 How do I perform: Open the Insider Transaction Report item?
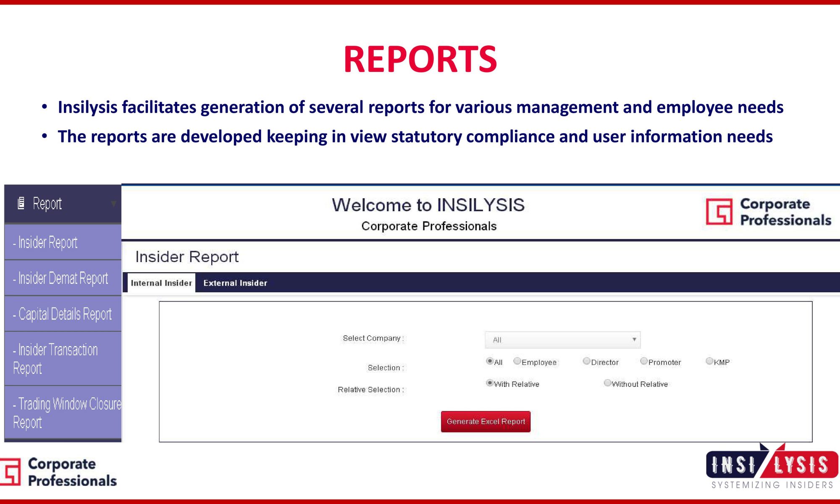tap(63, 359)
